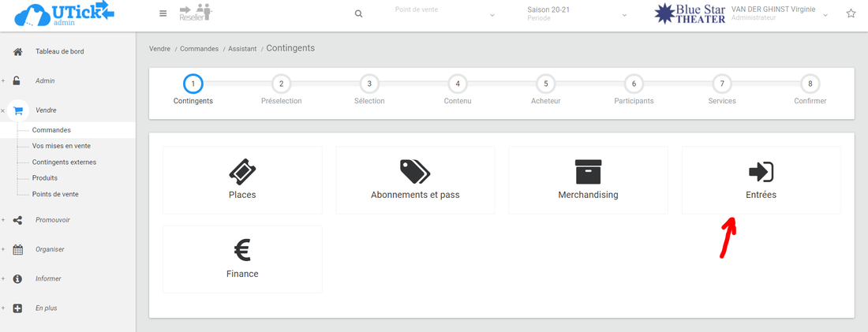Open the Saison 20-21 period dropdown
The width and height of the screenshot is (868, 332).
(577, 13)
